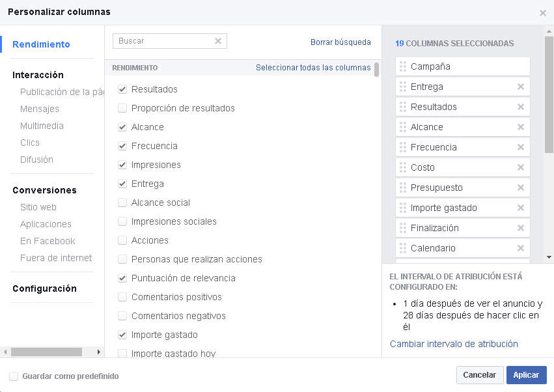Uncheck the Resultados checkbox
This screenshot has height=392, width=554.
pyautogui.click(x=122, y=89)
